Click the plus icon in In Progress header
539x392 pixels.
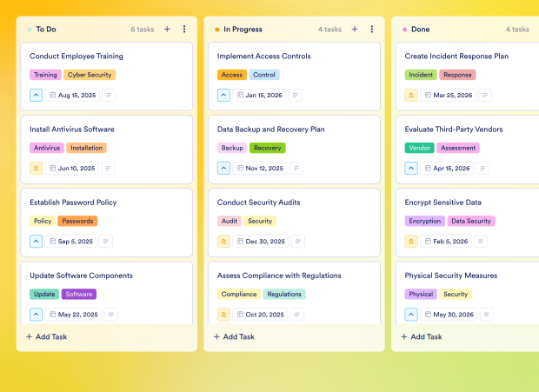355,29
